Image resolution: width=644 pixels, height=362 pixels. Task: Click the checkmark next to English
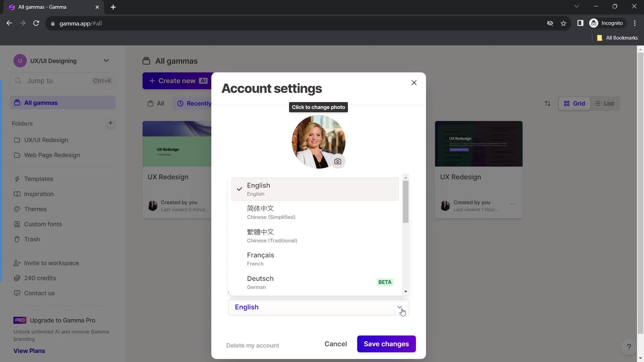(x=239, y=189)
